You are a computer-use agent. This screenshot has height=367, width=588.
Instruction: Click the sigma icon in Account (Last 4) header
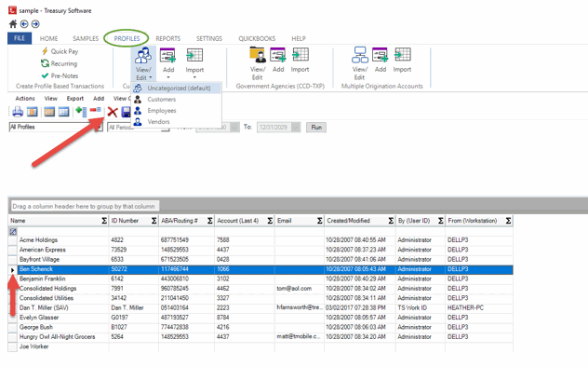270,221
